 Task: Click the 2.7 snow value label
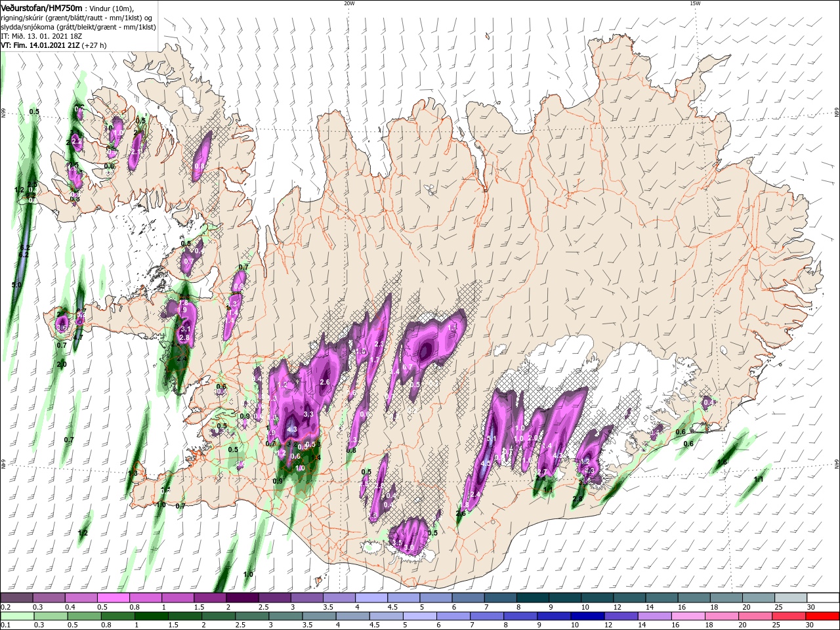[542, 472]
